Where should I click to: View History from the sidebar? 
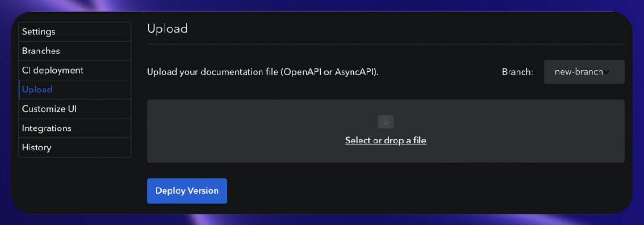pos(75,147)
